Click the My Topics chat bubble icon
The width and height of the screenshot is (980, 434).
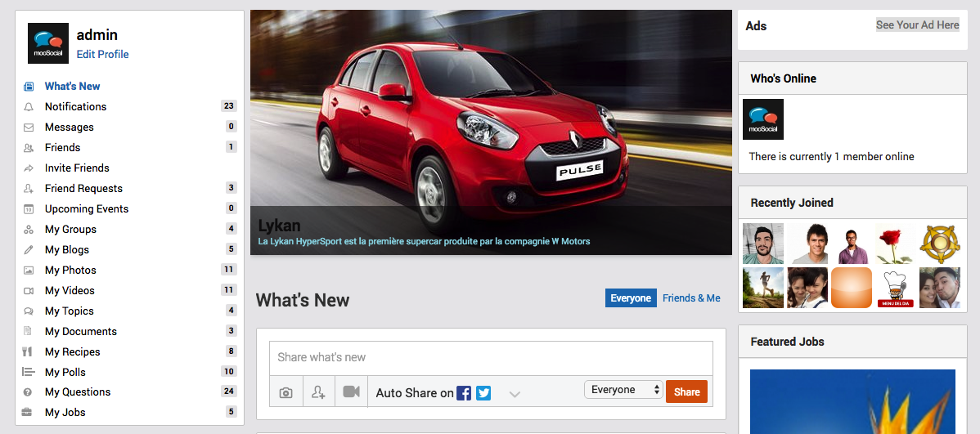28,311
